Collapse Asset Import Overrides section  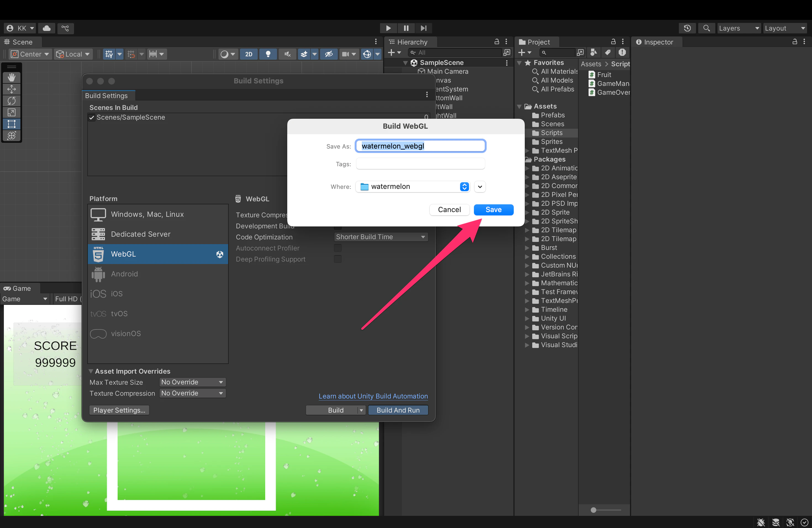pos(91,371)
